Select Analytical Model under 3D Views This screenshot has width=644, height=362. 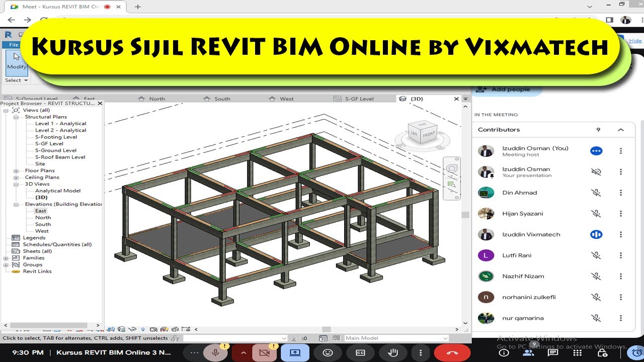57,191
